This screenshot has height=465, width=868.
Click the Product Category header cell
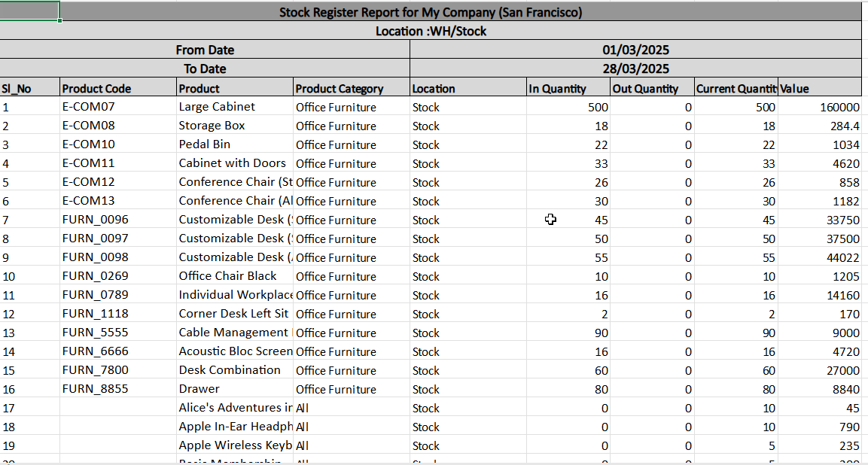click(351, 88)
